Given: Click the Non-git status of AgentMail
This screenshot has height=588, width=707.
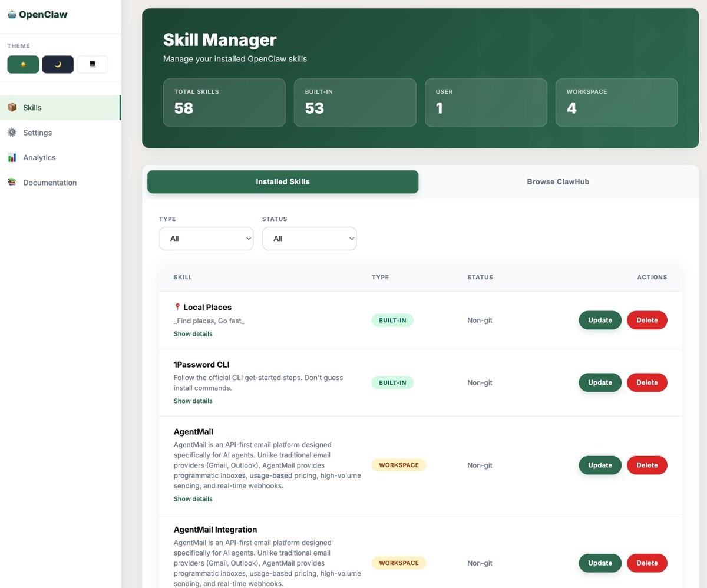Looking at the screenshot, I should (x=480, y=465).
